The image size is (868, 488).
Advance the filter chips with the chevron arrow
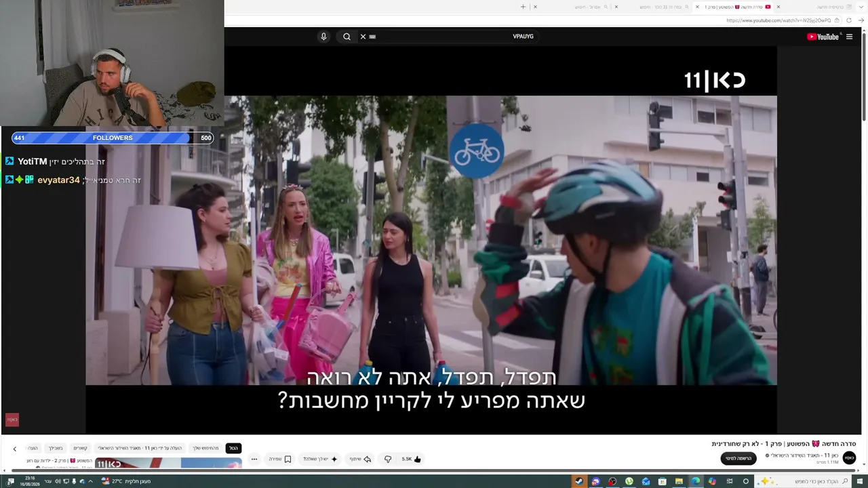pyautogui.click(x=14, y=449)
